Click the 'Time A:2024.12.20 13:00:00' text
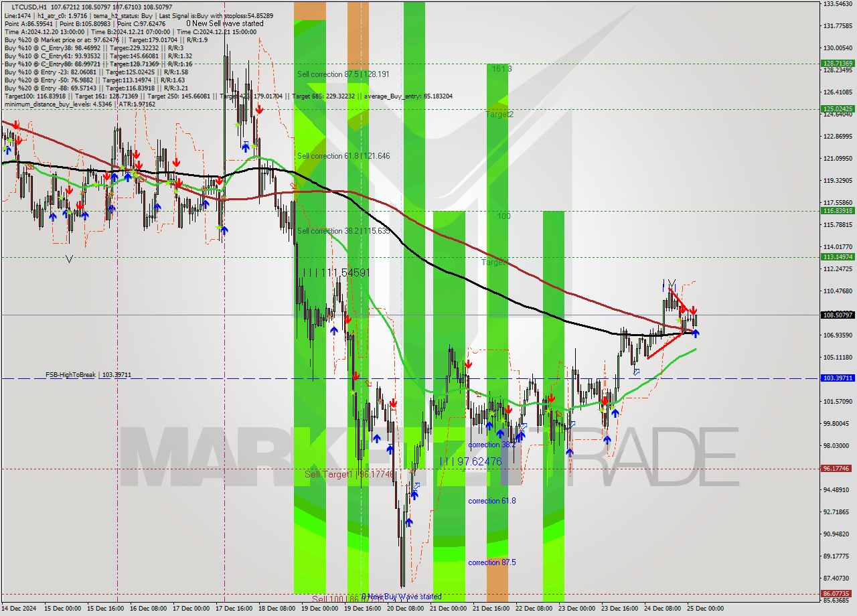Viewport: 857px width, 616px height. (x=44, y=31)
